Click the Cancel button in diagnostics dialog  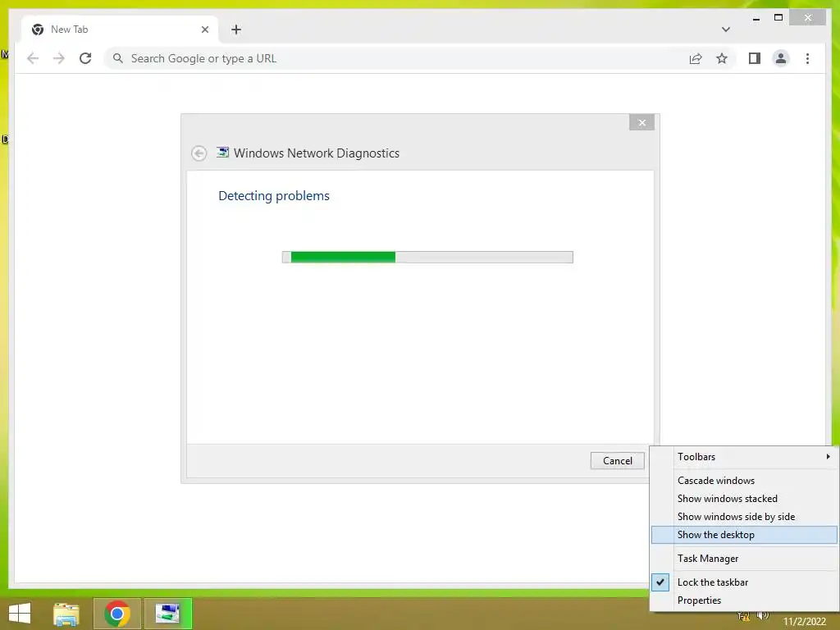click(617, 461)
